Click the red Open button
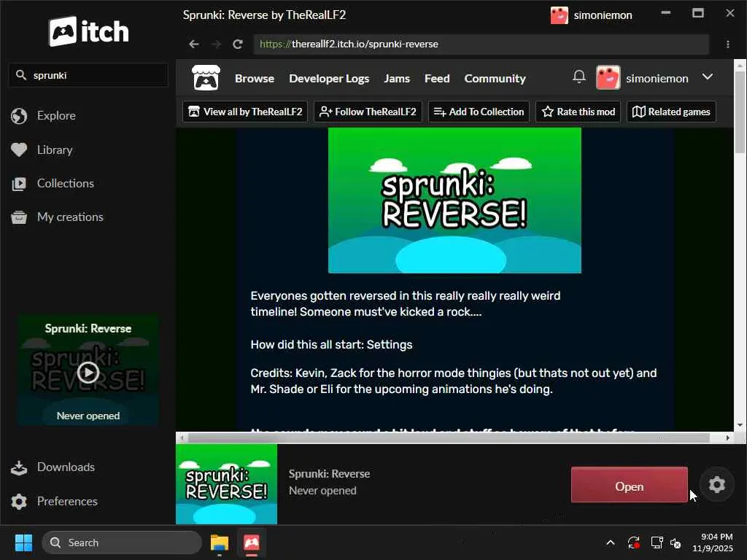This screenshot has height=560, width=747. point(630,485)
